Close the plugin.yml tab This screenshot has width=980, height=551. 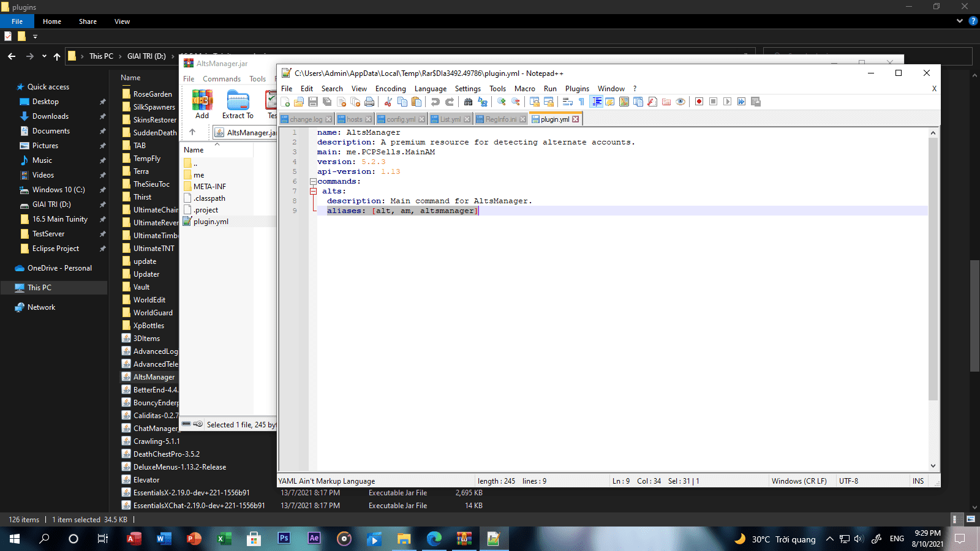click(576, 119)
